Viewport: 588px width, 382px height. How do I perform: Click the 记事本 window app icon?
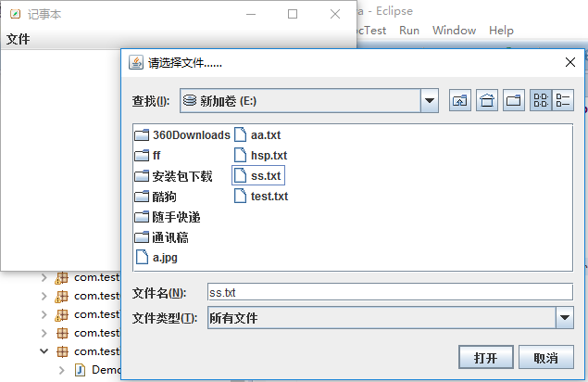pyautogui.click(x=16, y=14)
